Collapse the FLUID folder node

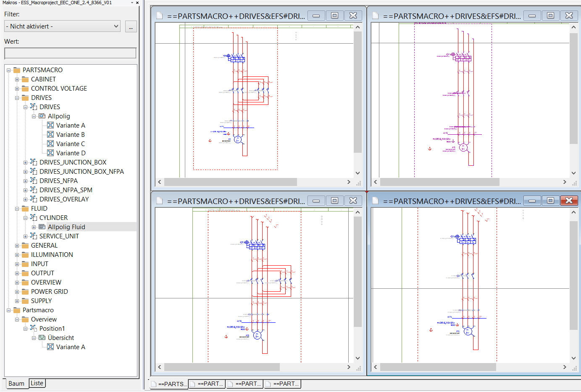[x=17, y=209]
